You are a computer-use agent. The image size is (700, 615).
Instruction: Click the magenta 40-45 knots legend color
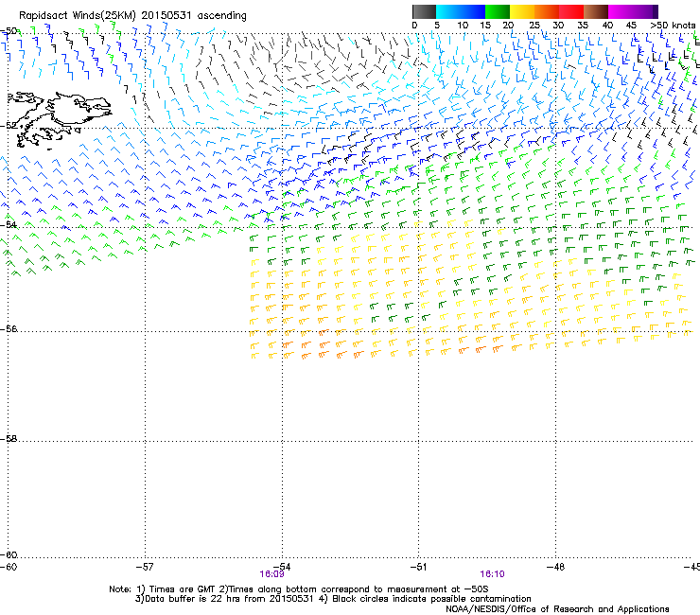tap(621, 11)
